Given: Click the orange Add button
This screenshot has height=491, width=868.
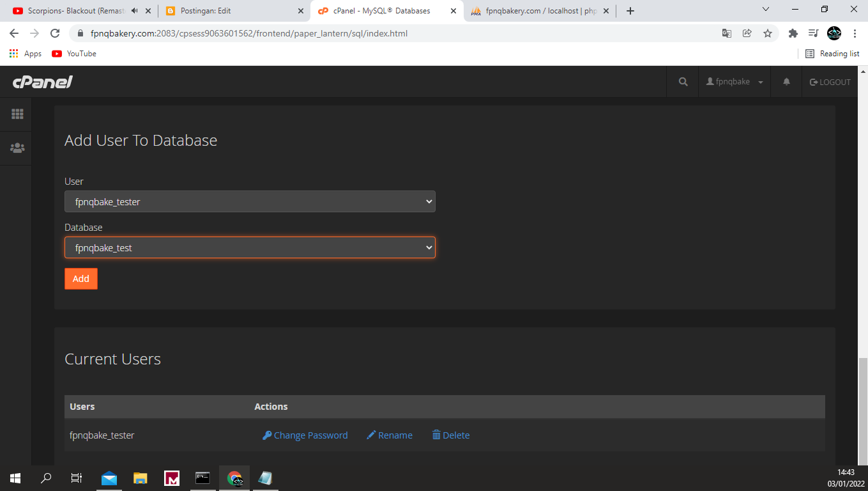Looking at the screenshot, I should coord(81,279).
